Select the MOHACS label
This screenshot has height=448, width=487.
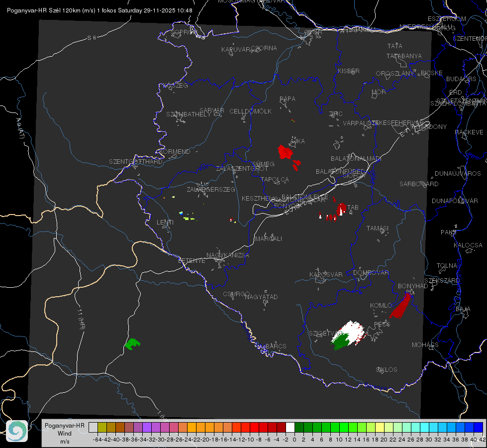[x=425, y=345]
